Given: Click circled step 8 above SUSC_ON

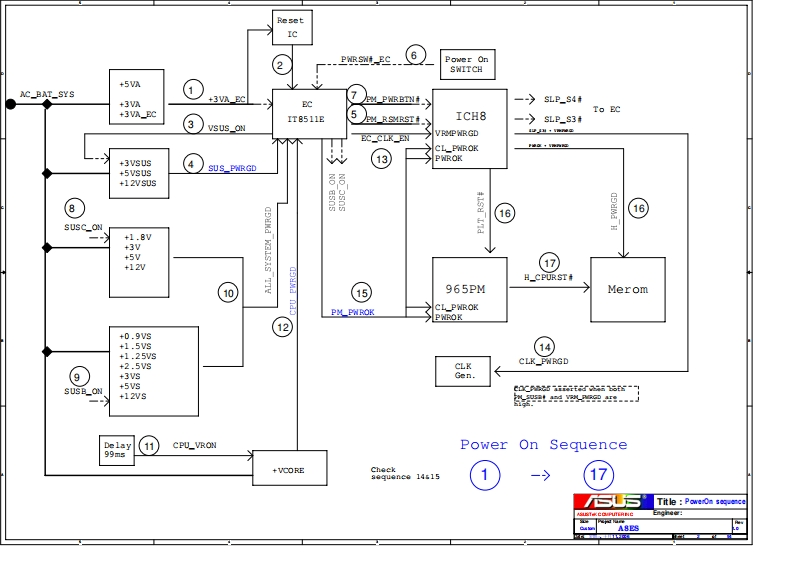Looking at the screenshot, I should pos(72,209).
